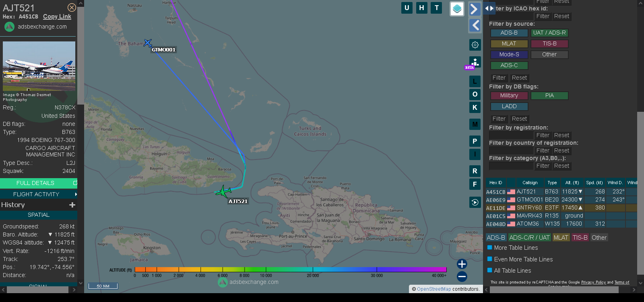Toggle the Military DB flag filter

point(509,96)
